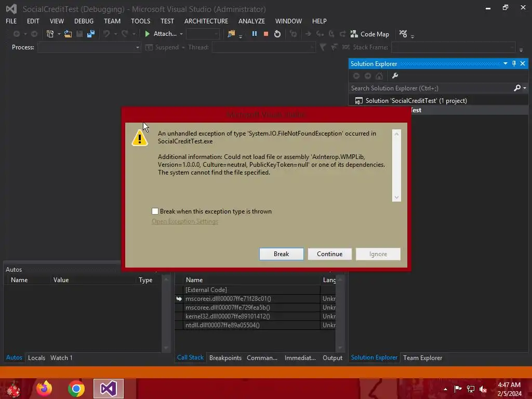Click the Search Solution Explorer input field
Image resolution: width=532 pixels, height=399 pixels.
click(431, 88)
